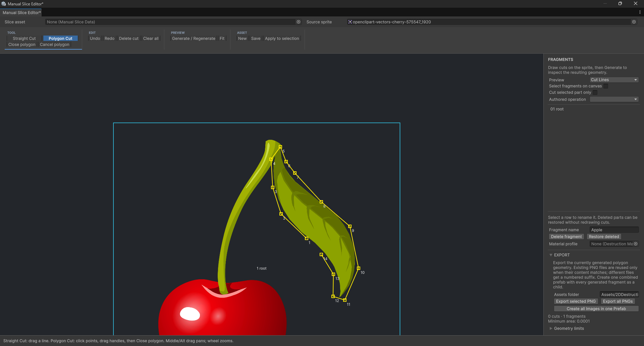
Task: Click polygon handle point 11
Action: click(x=345, y=300)
